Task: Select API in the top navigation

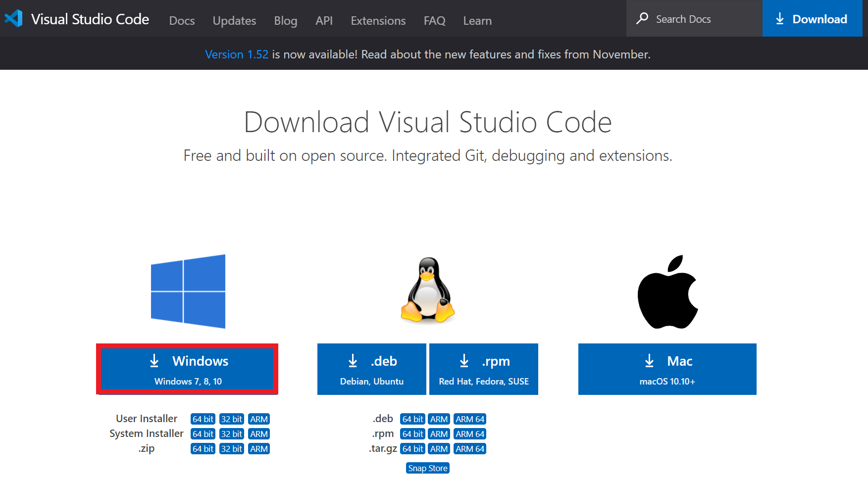Action: (324, 21)
